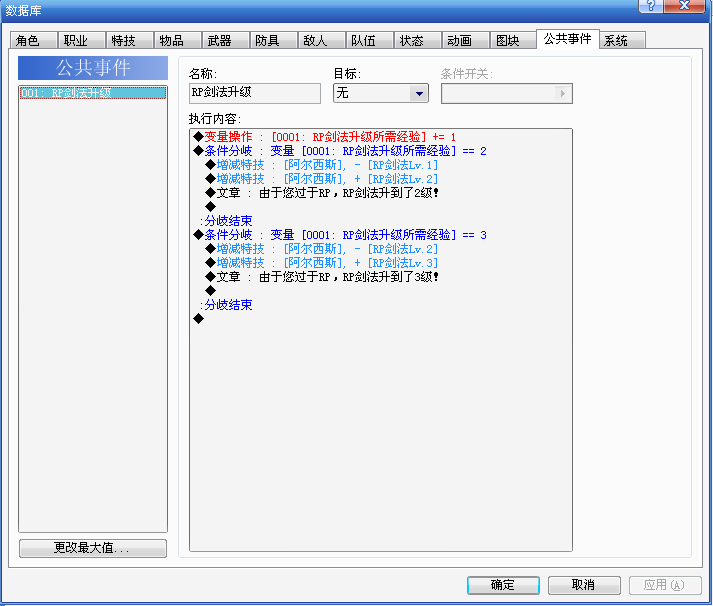Open the 特技 tab
Screen dimensions: 713x606
[x=130, y=40]
